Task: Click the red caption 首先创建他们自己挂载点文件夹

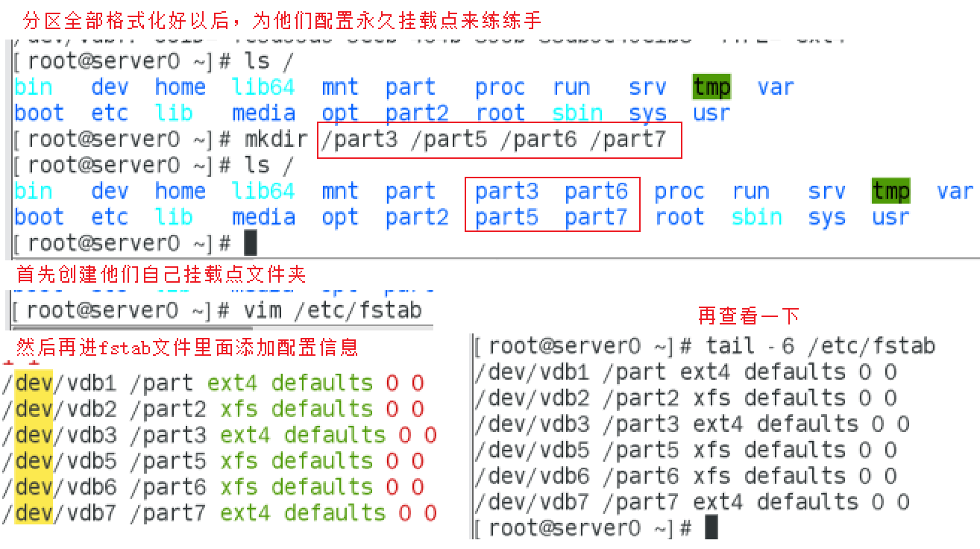Action: (160, 274)
